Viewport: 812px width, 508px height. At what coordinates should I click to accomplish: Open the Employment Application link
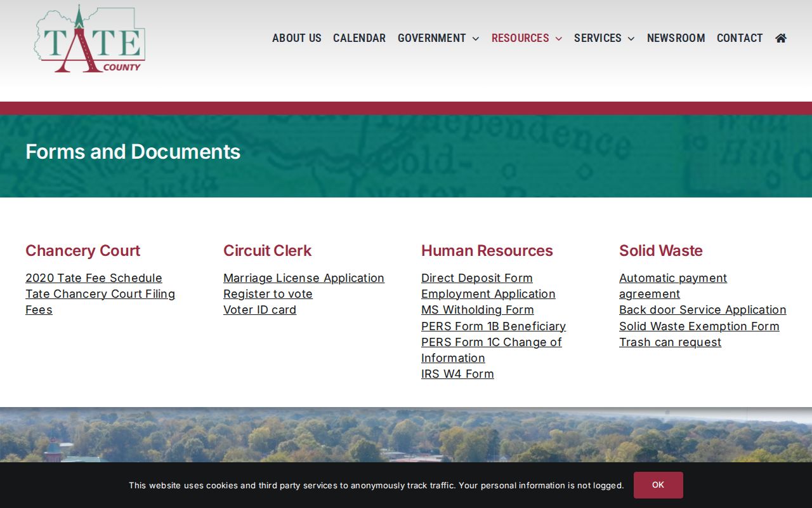[x=488, y=294]
